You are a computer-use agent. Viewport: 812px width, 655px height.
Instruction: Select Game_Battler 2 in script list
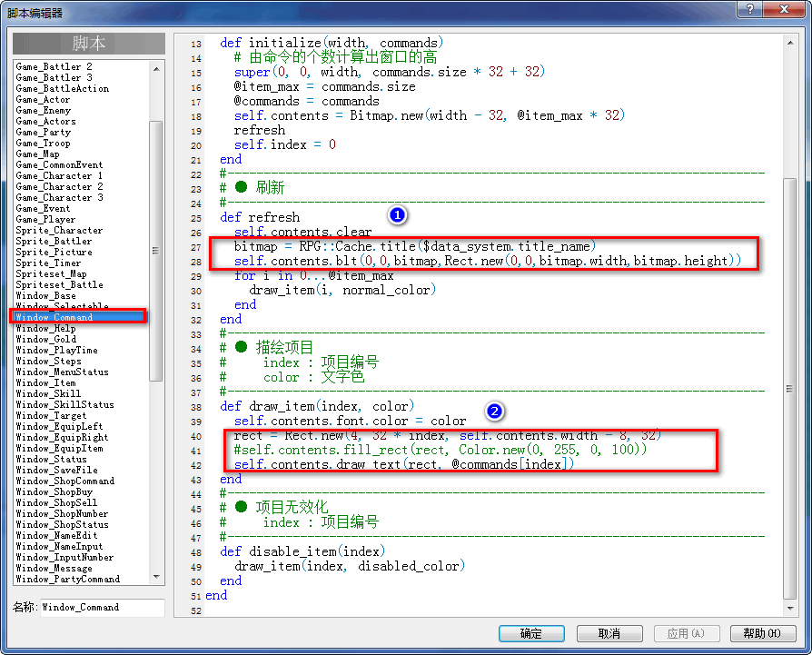(x=54, y=67)
